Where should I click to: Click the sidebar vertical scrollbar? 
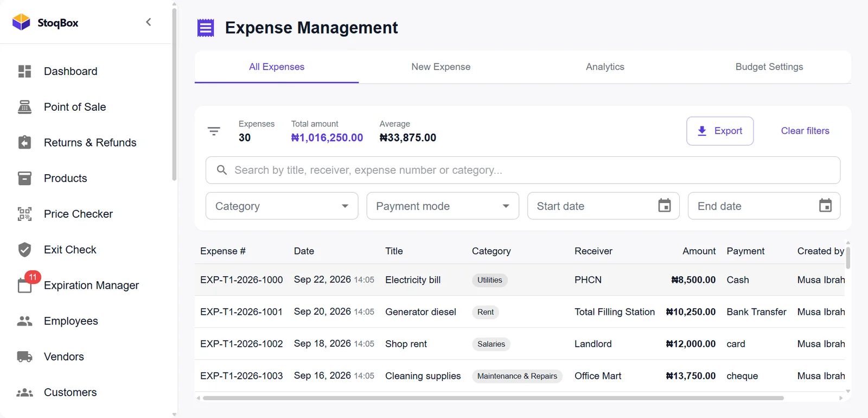click(174, 94)
